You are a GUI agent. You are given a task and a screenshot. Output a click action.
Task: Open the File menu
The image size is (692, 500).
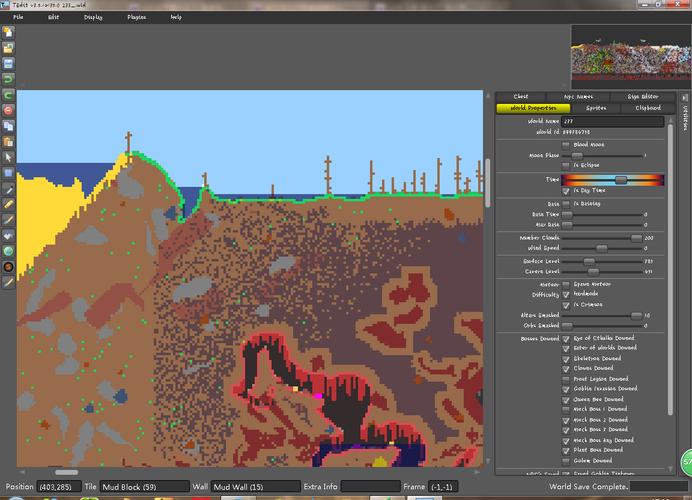(x=18, y=17)
